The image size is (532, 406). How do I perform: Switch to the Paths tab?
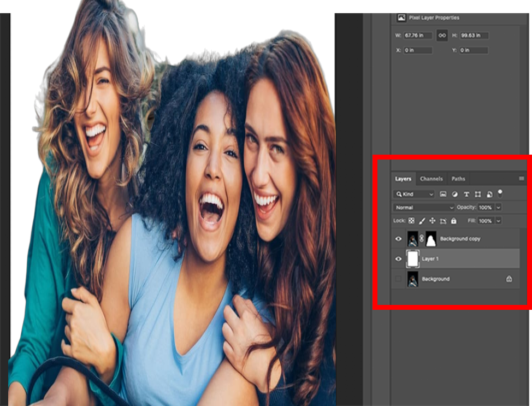pos(458,179)
